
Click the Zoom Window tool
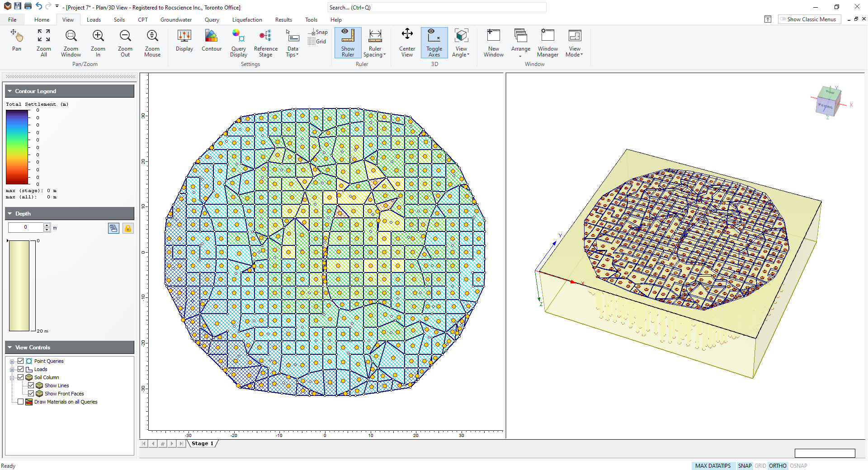click(x=71, y=43)
